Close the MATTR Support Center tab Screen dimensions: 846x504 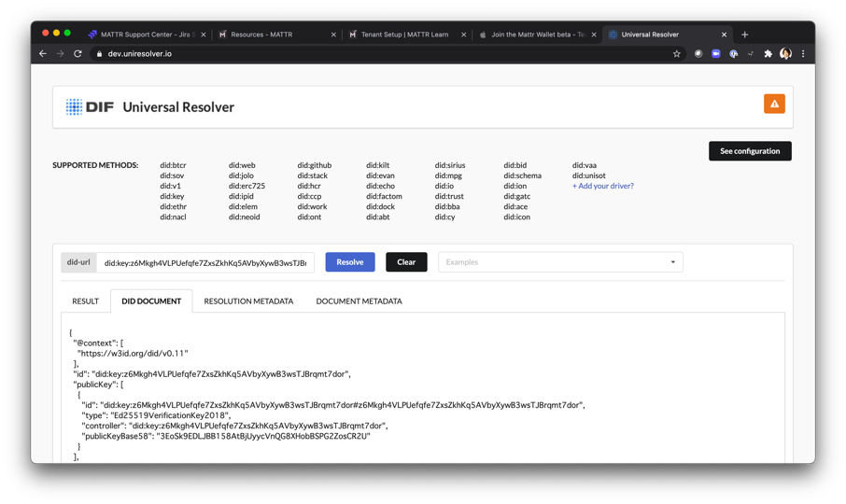pos(204,35)
